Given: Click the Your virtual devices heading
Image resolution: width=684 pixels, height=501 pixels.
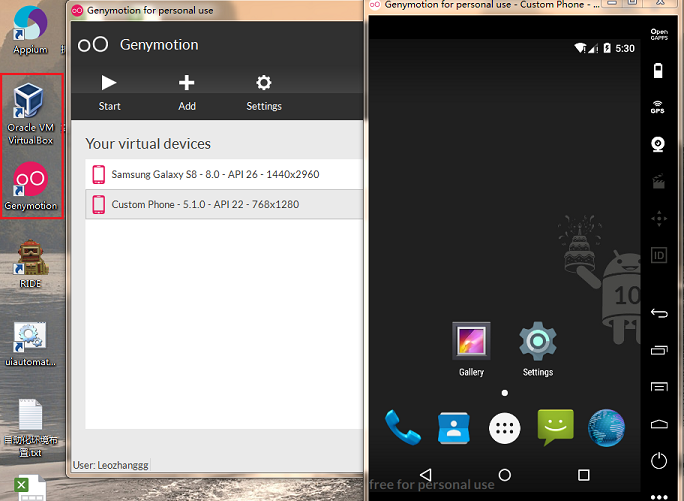Looking at the screenshot, I should pyautogui.click(x=148, y=144).
